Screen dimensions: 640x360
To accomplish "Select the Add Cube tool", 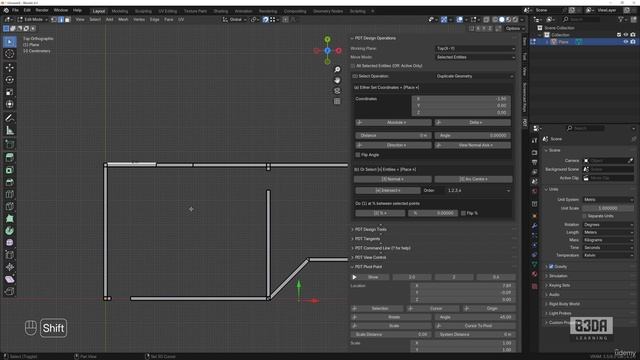I will pos(9,144).
